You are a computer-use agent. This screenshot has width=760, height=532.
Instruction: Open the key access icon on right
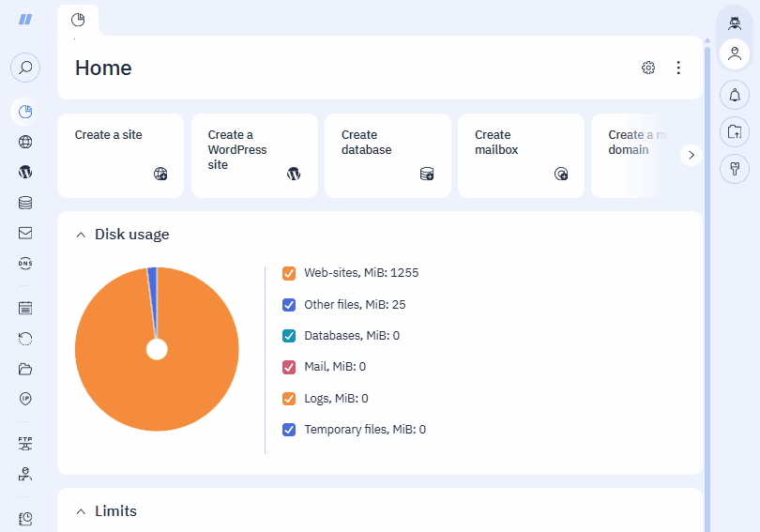click(735, 169)
